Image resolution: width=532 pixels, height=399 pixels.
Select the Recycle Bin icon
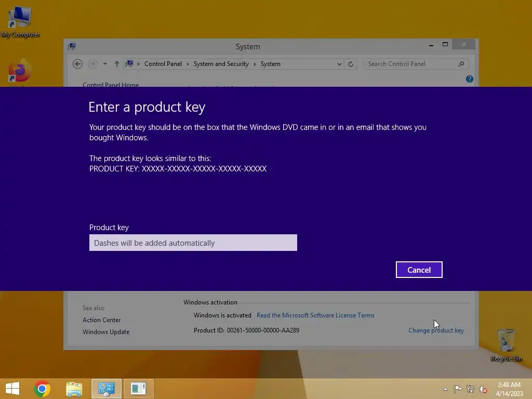pos(506,345)
